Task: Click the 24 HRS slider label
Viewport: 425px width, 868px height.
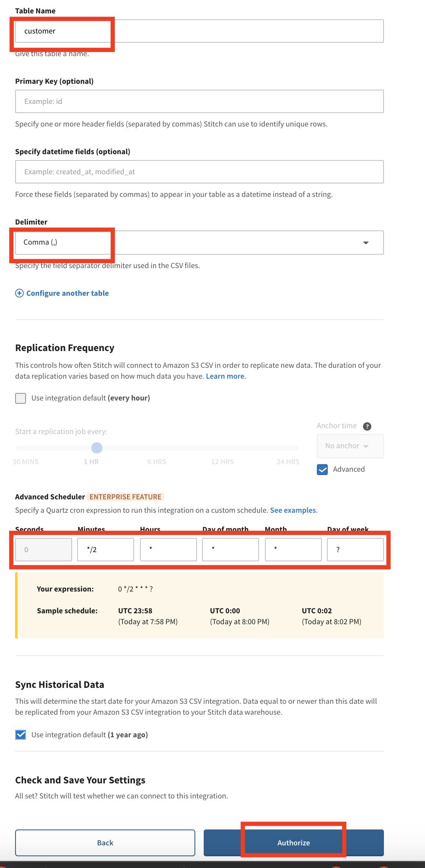Action: click(x=288, y=462)
